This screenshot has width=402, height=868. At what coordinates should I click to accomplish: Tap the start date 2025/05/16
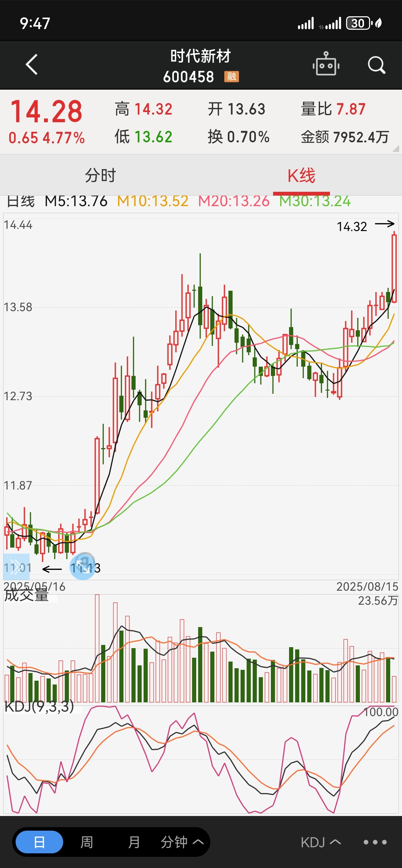[x=34, y=586]
